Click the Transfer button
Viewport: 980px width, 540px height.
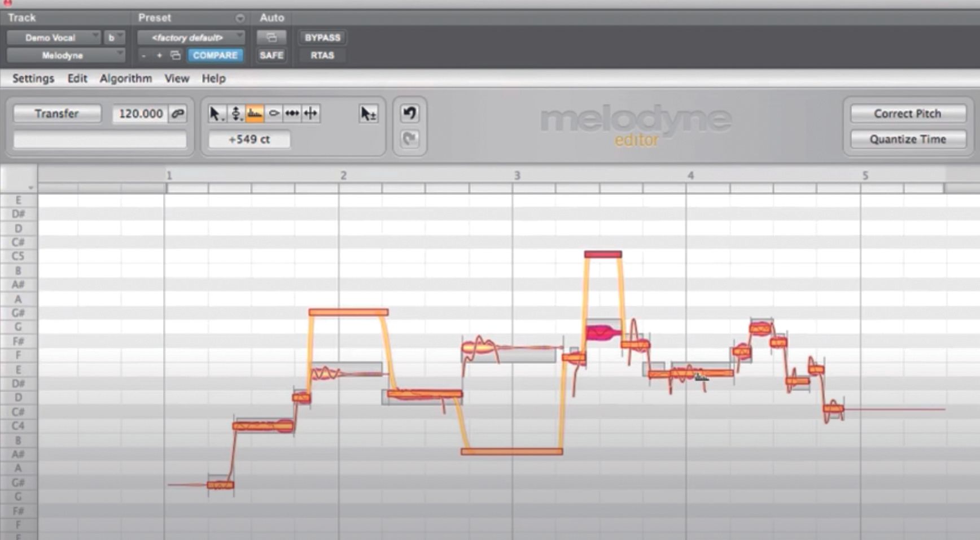coord(57,114)
